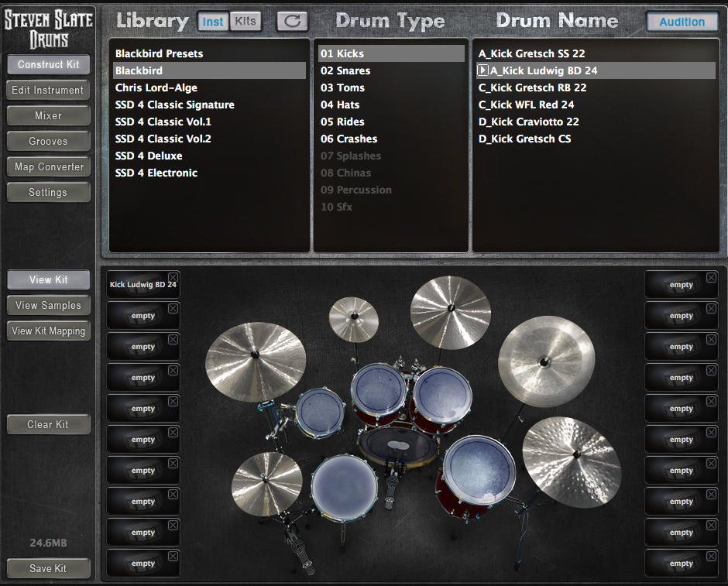Play the A_Kick Ludwig BD 24 preview arrow

(482, 70)
